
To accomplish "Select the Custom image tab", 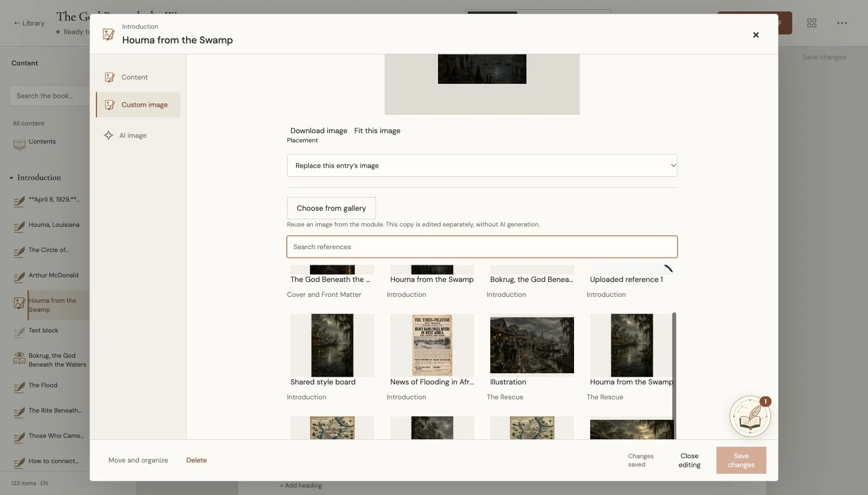I will (138, 105).
